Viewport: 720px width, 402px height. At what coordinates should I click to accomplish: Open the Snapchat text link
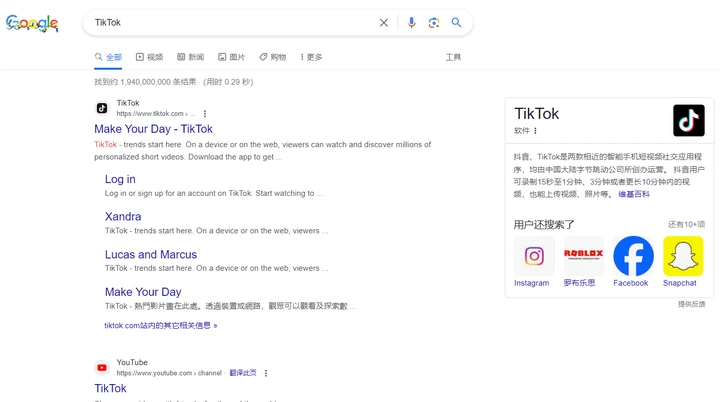[680, 283]
